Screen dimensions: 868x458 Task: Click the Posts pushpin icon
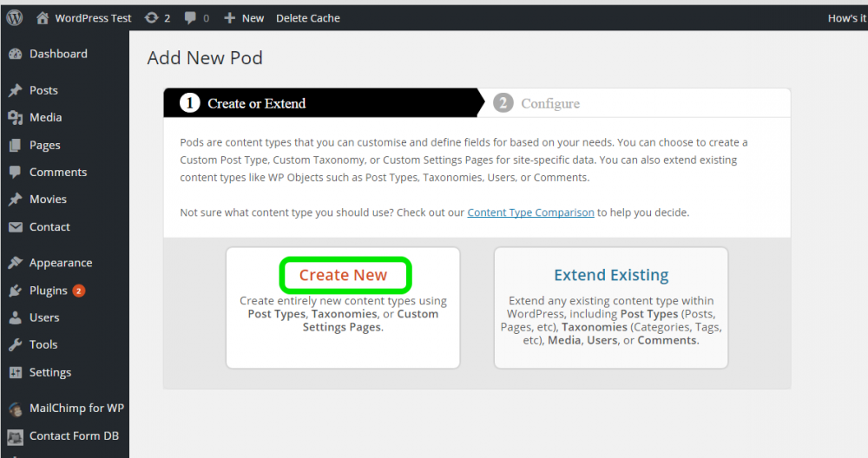coord(16,90)
